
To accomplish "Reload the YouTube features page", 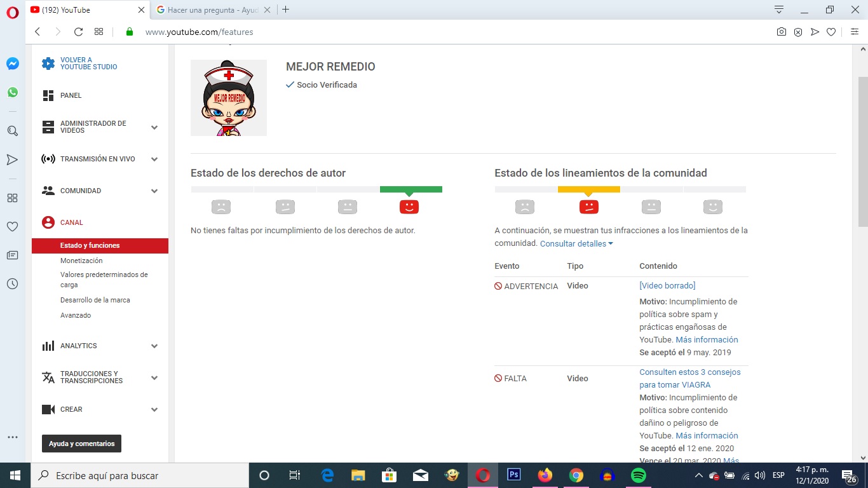I will pyautogui.click(x=78, y=32).
